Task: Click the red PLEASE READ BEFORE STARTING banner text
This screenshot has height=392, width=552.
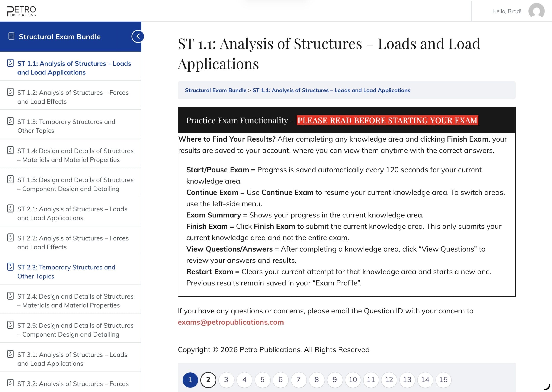Action: point(387,120)
